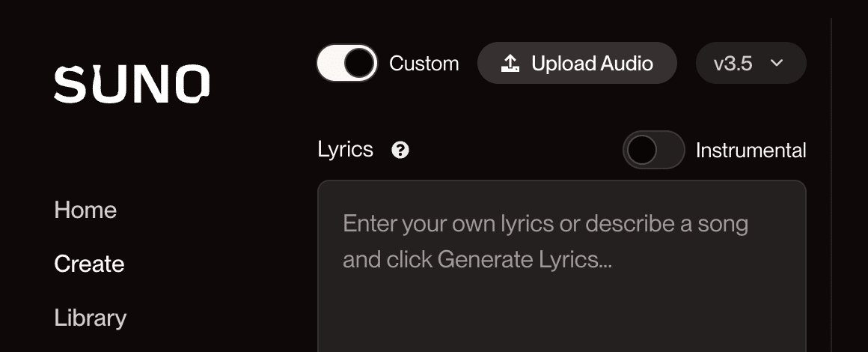The image size is (868, 352).
Task: Click the vertical panel divider line
Action: coord(831,184)
